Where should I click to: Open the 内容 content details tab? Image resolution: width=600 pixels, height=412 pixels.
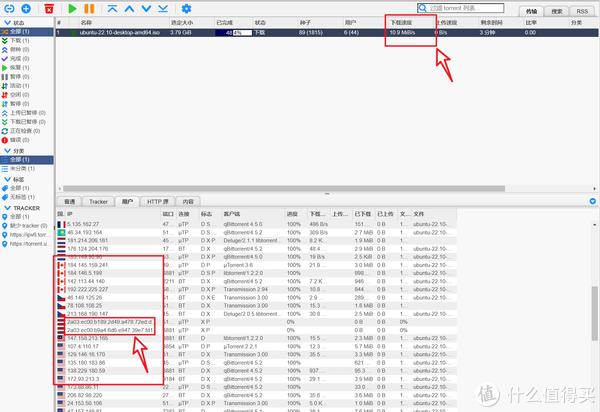pos(188,202)
